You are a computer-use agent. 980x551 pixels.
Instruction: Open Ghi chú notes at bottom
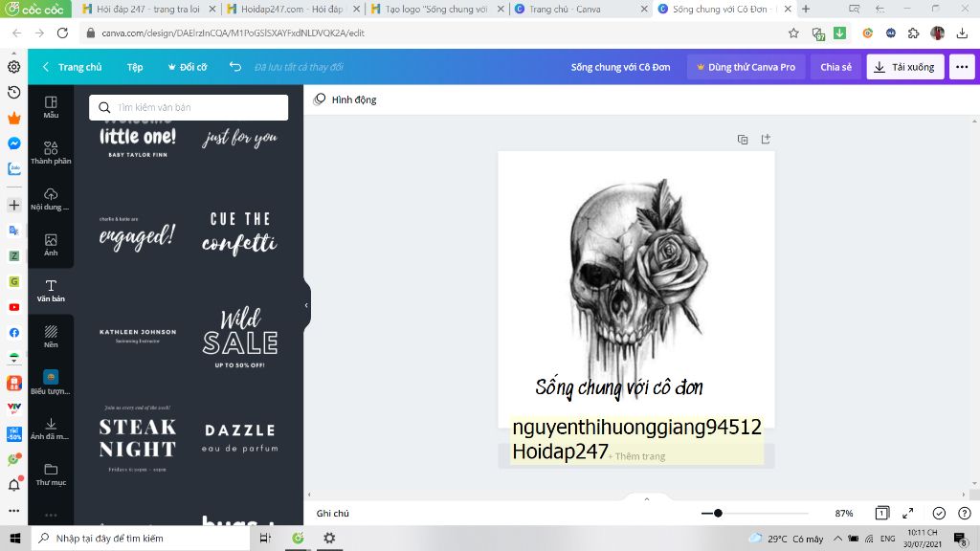(332, 513)
